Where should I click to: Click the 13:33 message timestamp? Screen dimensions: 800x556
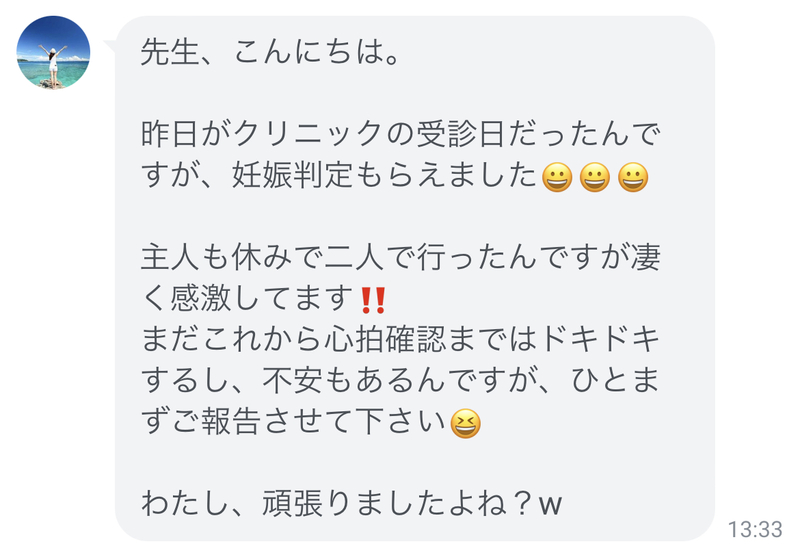755,529
